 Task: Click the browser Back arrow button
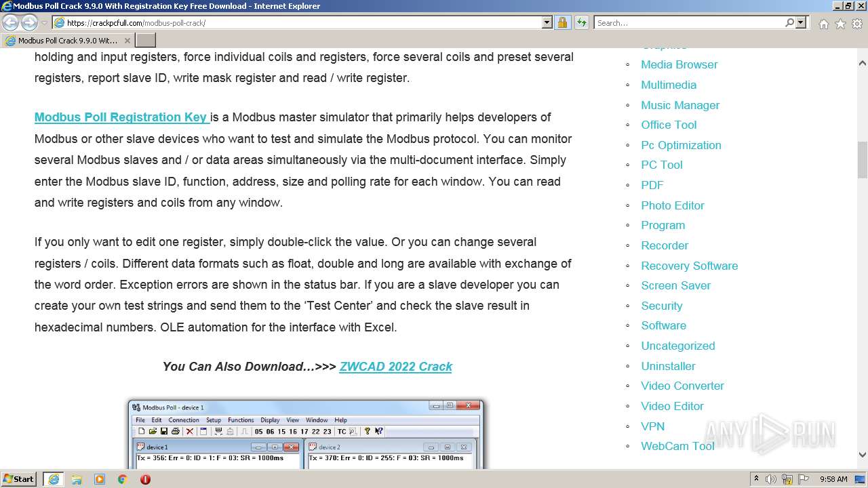pos(10,22)
